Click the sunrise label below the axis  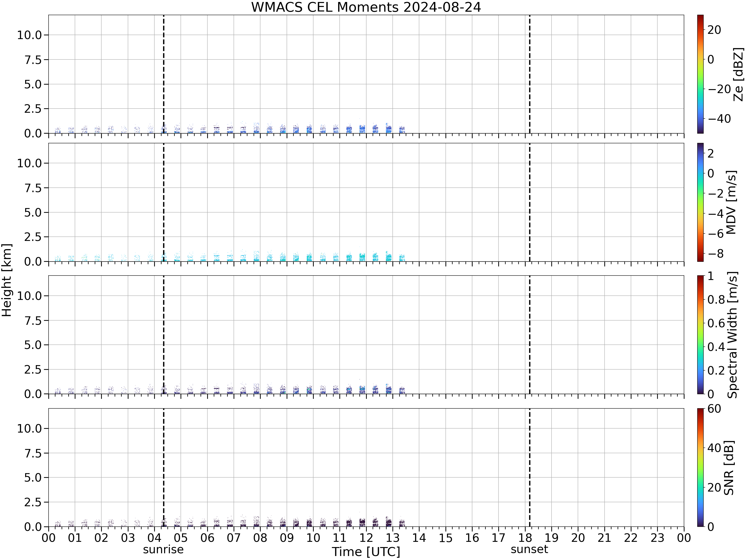coord(163,550)
